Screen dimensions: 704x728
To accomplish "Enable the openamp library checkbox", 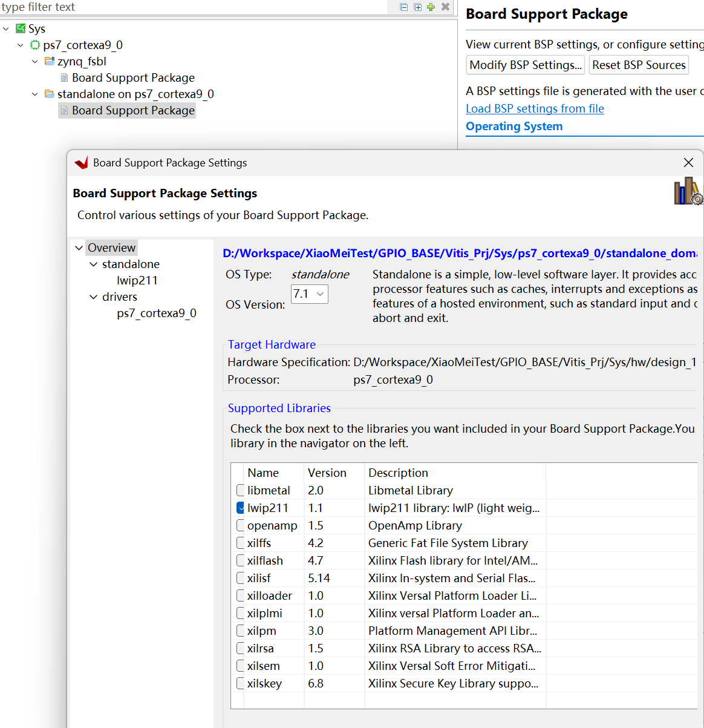I will point(240,525).
